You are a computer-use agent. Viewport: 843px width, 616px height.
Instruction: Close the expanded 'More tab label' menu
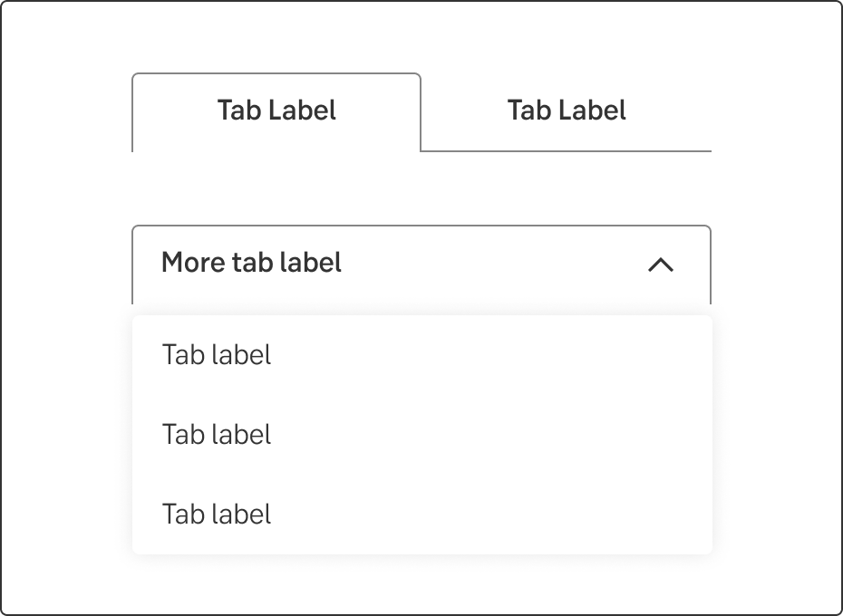pyautogui.click(x=661, y=265)
